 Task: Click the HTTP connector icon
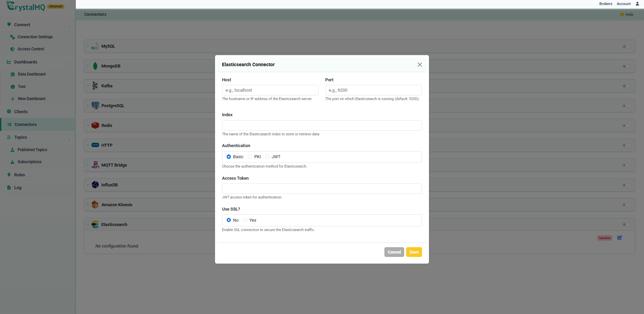click(95, 145)
